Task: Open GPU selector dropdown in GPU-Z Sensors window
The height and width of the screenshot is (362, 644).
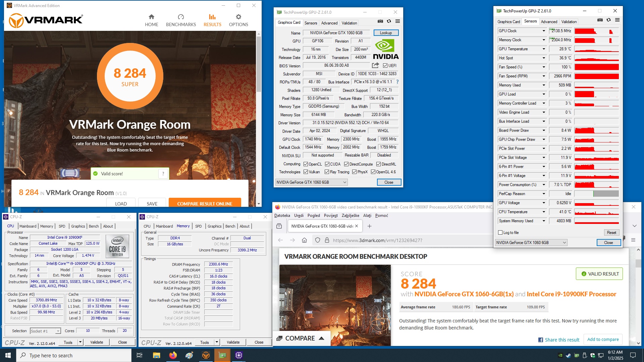Action: click(x=531, y=243)
